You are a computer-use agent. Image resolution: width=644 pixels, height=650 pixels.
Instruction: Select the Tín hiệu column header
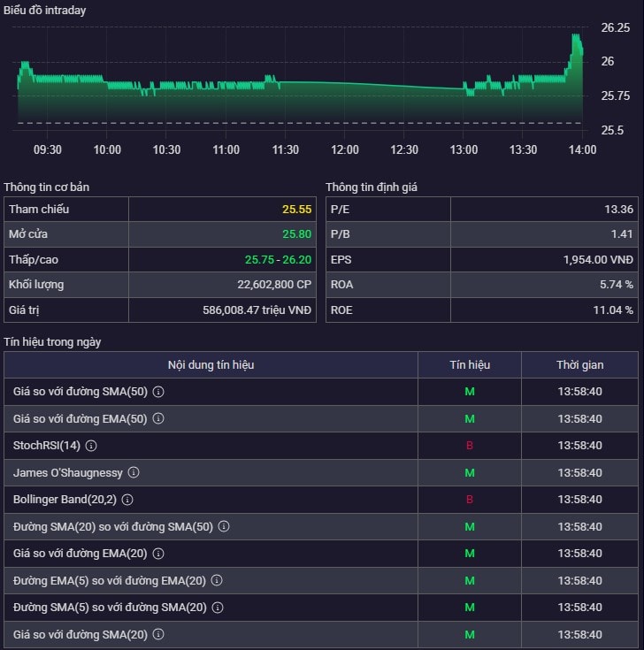470,364
